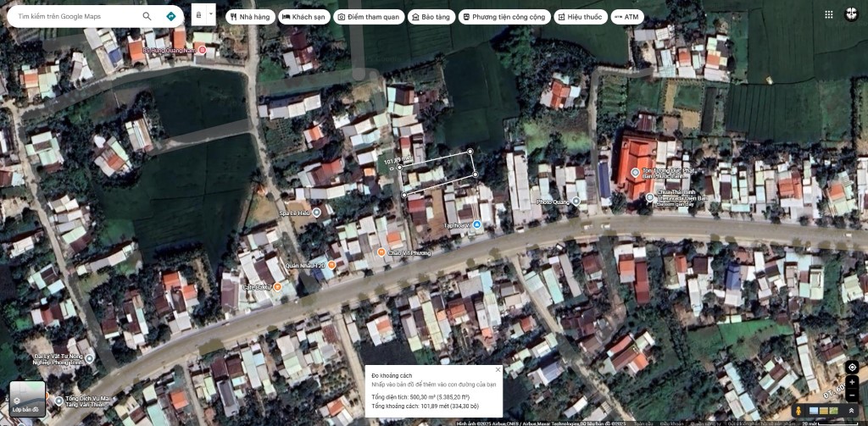Viewport: 868px width, 426px height.
Task: Open the Google apps grid
Action: [828, 14]
